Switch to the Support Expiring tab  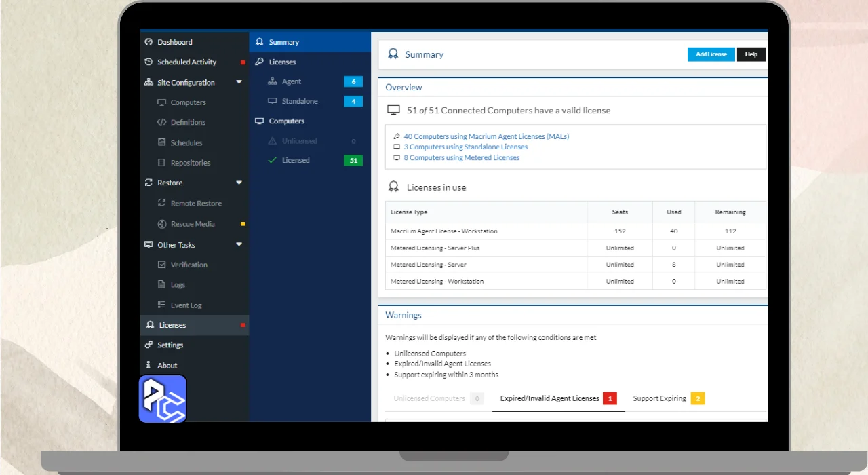pyautogui.click(x=660, y=398)
